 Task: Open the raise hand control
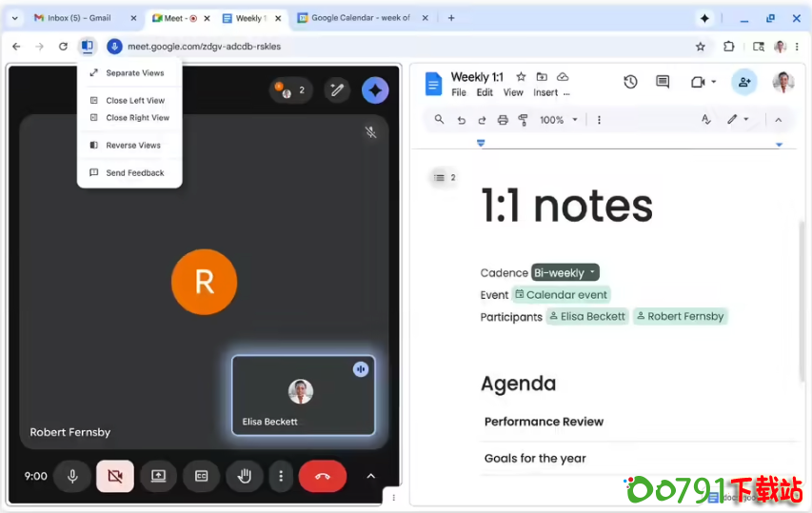245,476
